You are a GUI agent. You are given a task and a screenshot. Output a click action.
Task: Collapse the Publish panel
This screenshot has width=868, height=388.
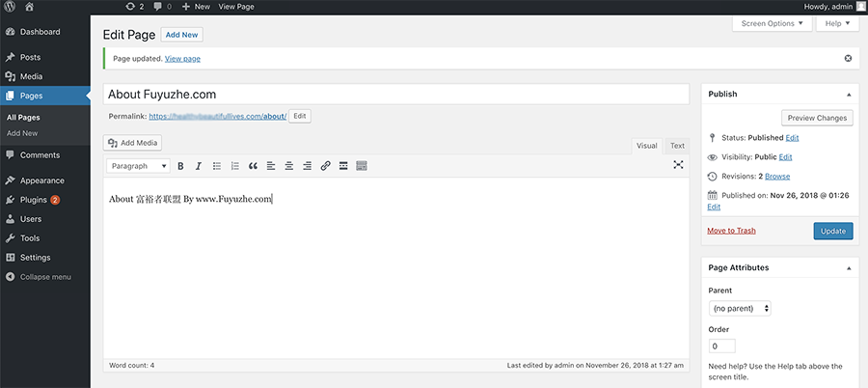coord(849,95)
